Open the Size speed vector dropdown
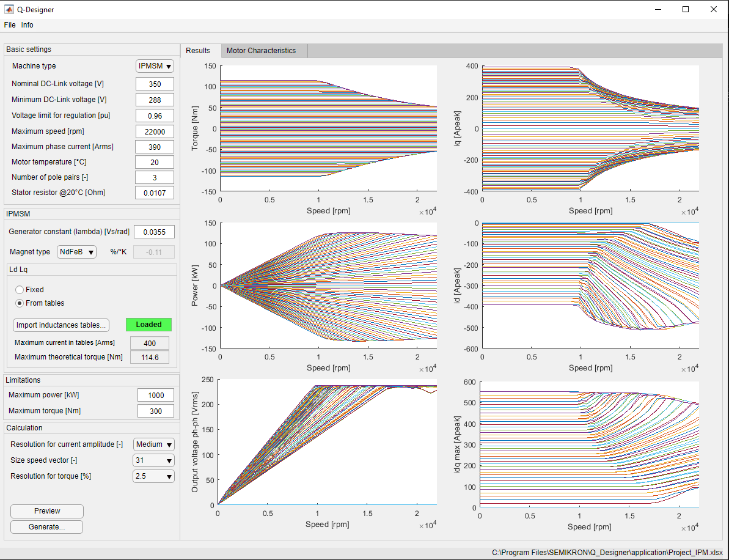The height and width of the screenshot is (560, 729). pos(153,460)
